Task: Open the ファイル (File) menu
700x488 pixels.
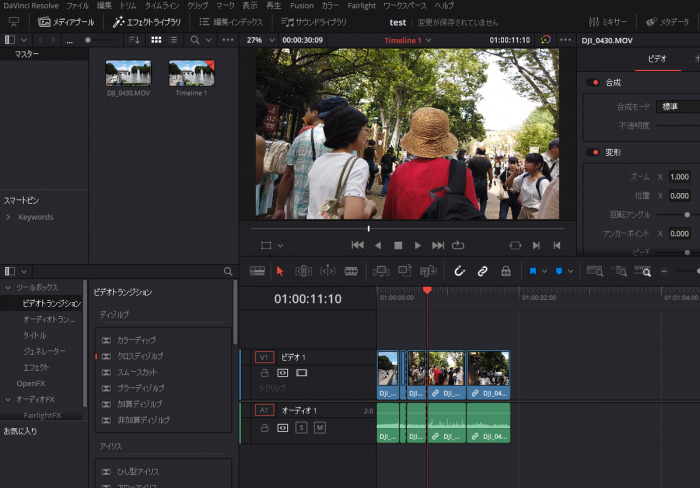Action: tap(78, 6)
